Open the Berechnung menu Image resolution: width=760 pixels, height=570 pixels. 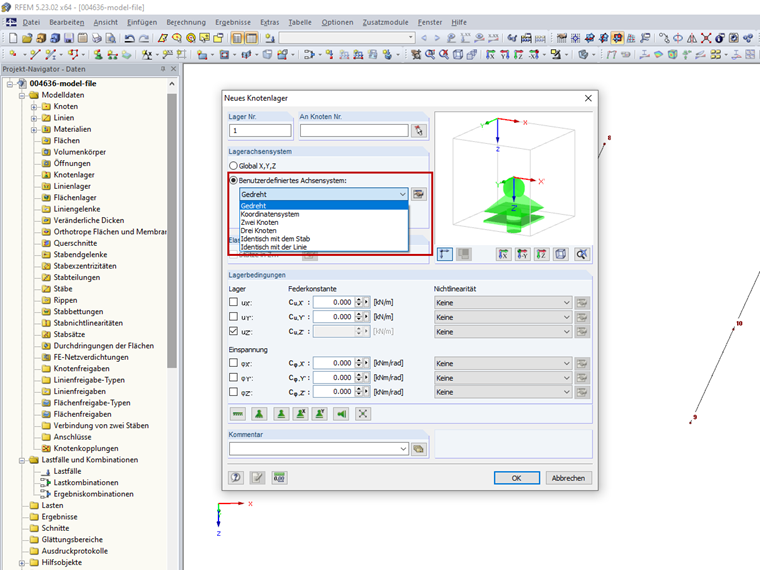(x=186, y=22)
